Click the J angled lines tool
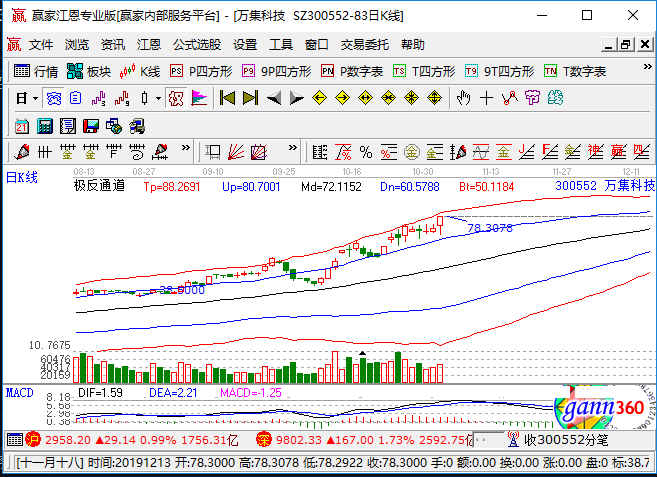Viewport: 657px width, 477px height. 527,152
